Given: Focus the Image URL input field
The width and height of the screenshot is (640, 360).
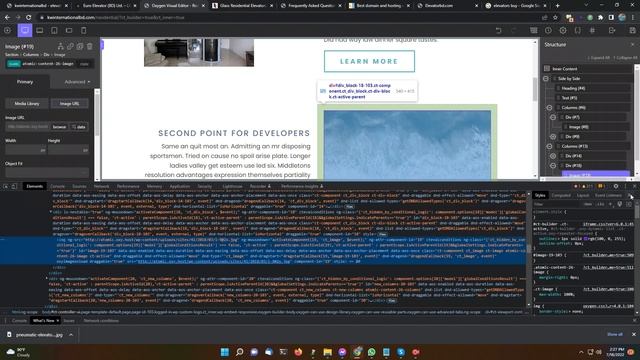Looking at the screenshot, I should pos(28,127).
